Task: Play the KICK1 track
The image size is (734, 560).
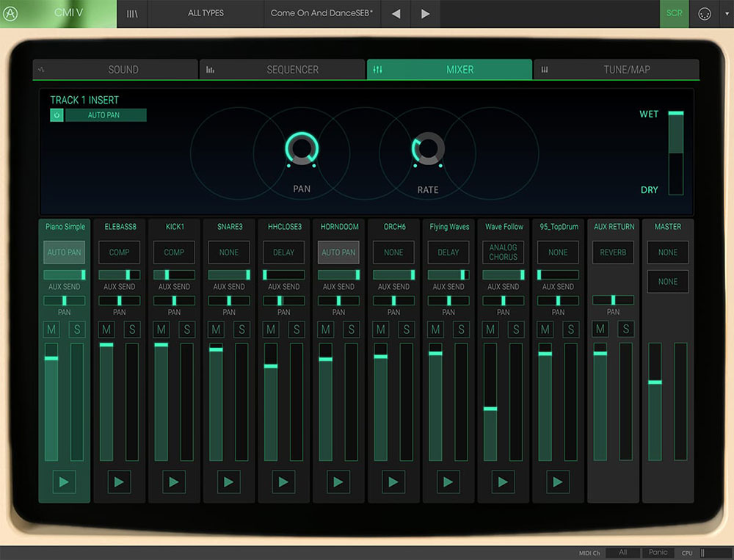Action: [174, 482]
